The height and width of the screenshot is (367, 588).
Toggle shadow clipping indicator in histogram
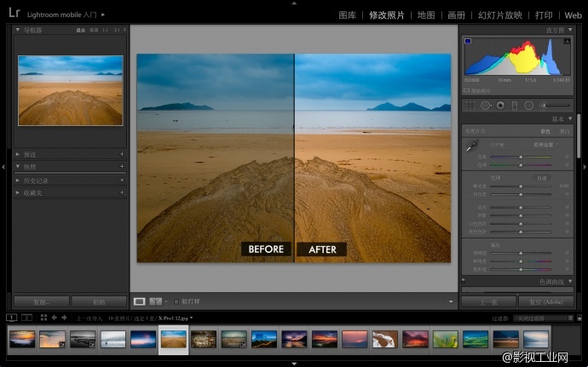pyautogui.click(x=467, y=41)
